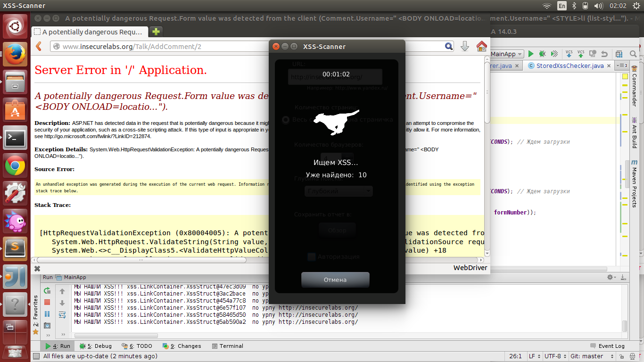Pause console output with blue pause icon
The height and width of the screenshot is (362, 644).
tap(47, 314)
